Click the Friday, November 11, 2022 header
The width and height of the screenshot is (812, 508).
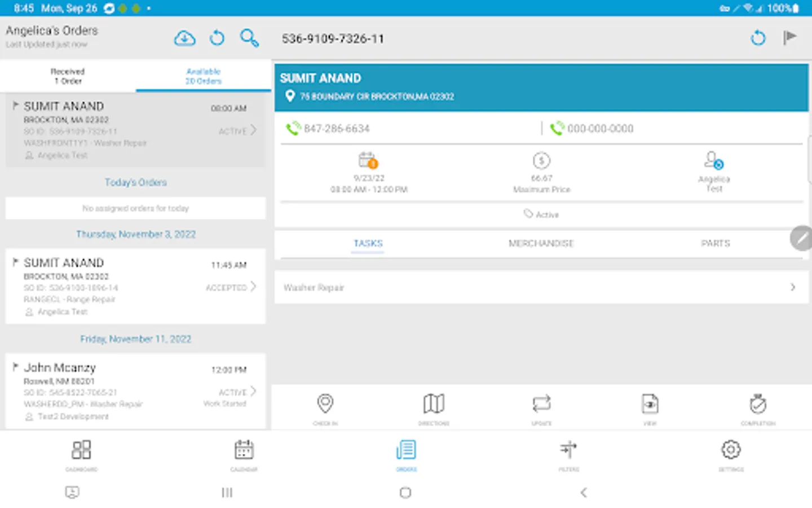click(136, 339)
